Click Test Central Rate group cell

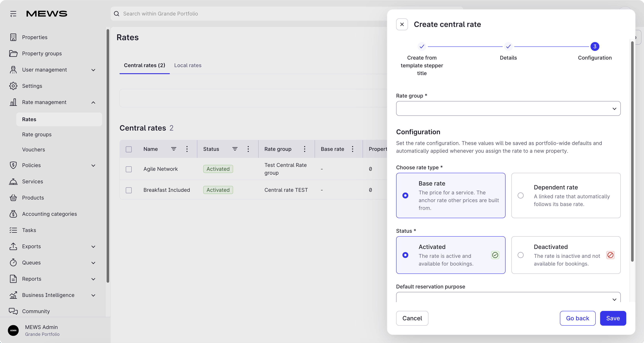[x=285, y=169]
